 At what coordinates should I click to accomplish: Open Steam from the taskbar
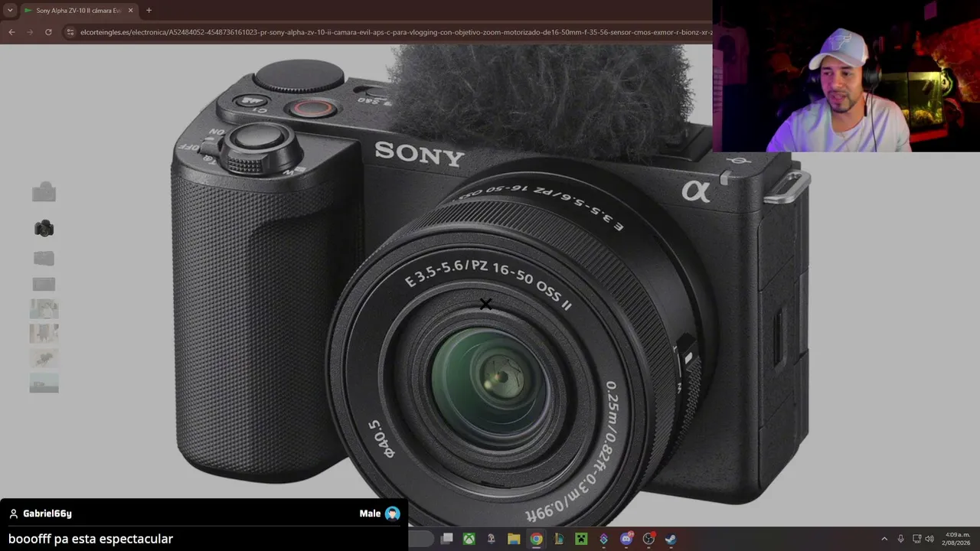(x=671, y=539)
